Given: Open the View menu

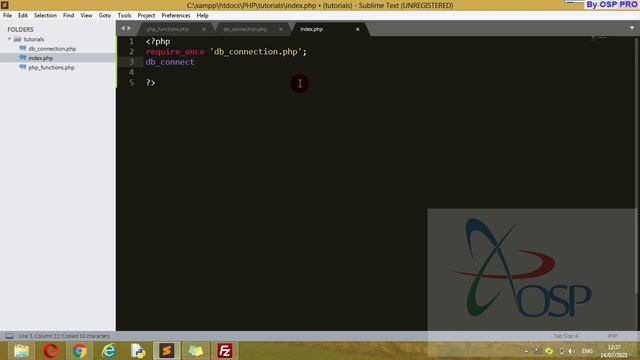Looking at the screenshot, I should (x=86, y=16).
